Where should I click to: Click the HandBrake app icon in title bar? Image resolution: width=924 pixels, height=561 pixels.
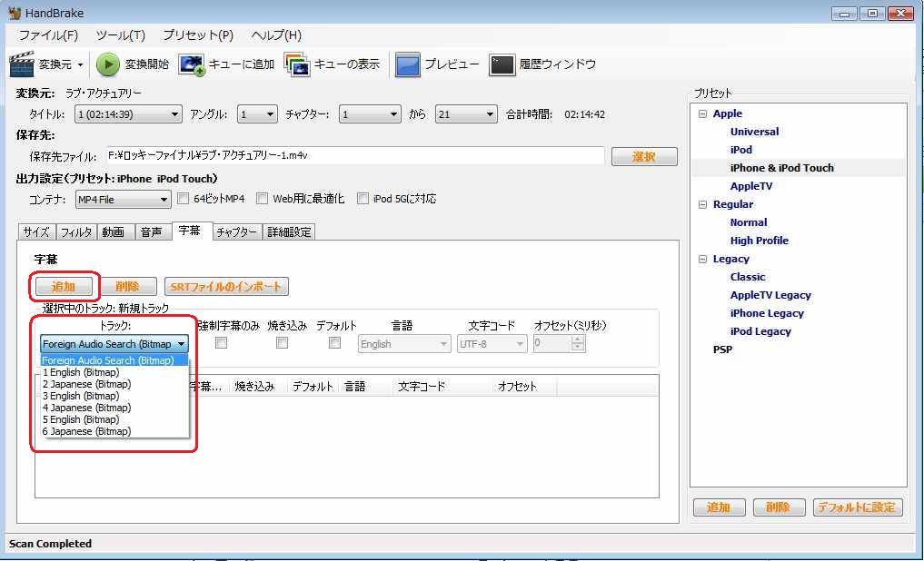pyautogui.click(x=15, y=14)
